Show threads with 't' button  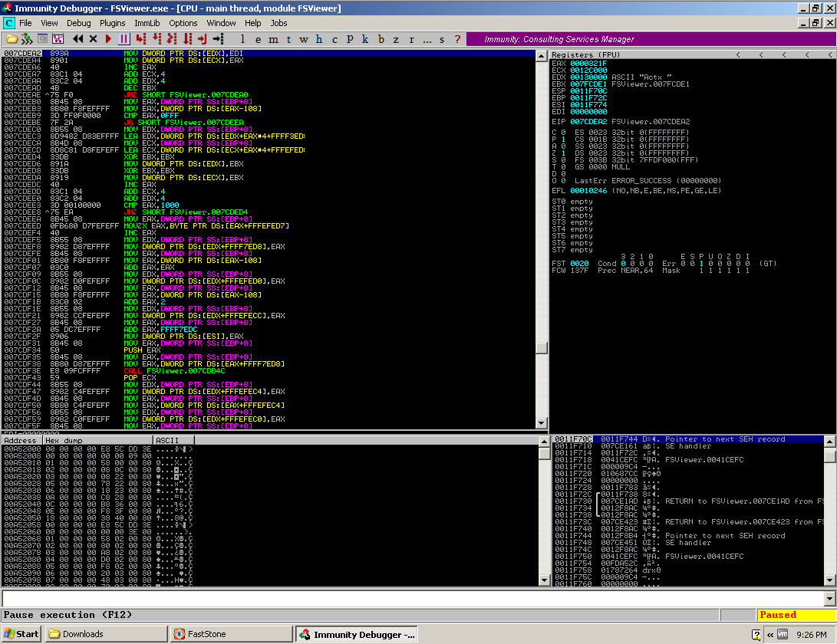(x=288, y=39)
